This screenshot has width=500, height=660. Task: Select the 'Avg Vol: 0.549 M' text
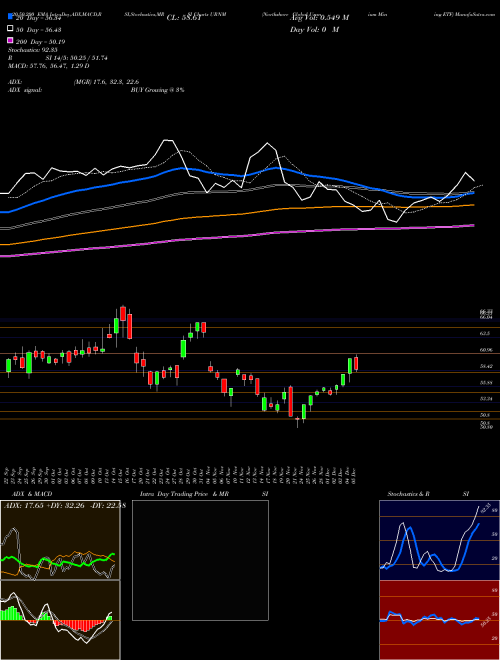[319, 18]
